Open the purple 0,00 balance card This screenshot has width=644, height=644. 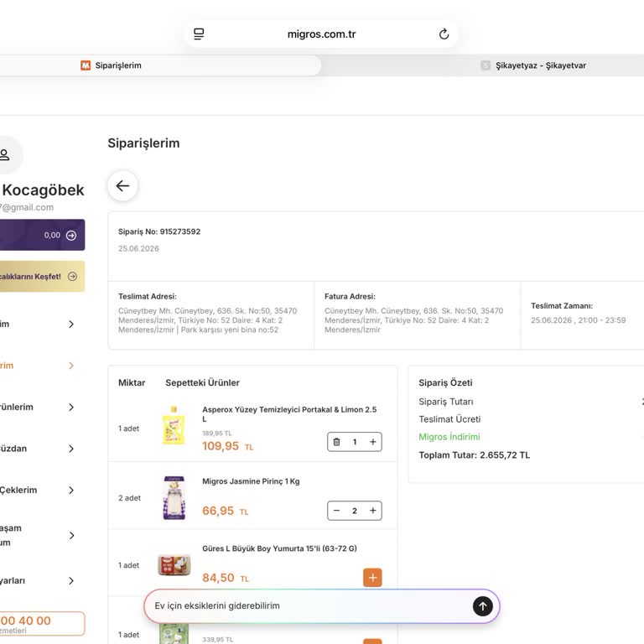click(x=42, y=235)
